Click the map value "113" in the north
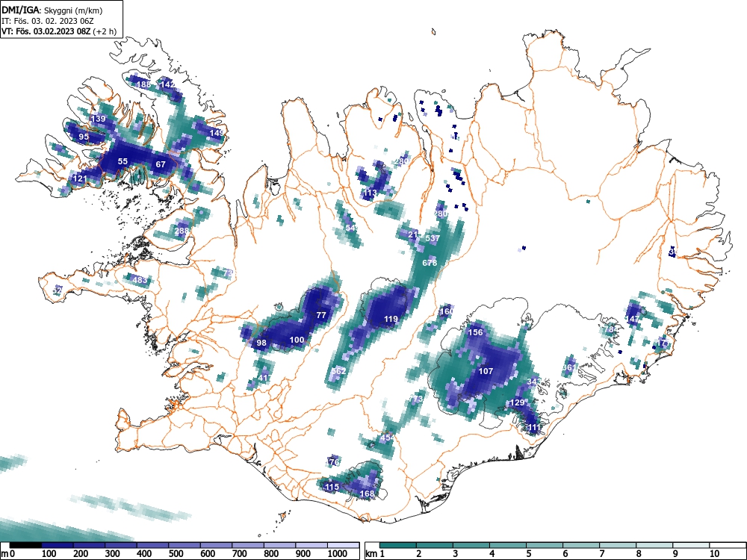This screenshot has width=747, height=560. (x=370, y=193)
